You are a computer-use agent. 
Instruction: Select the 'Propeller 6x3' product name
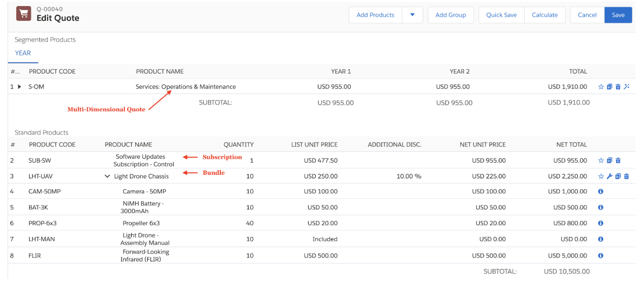(x=141, y=223)
